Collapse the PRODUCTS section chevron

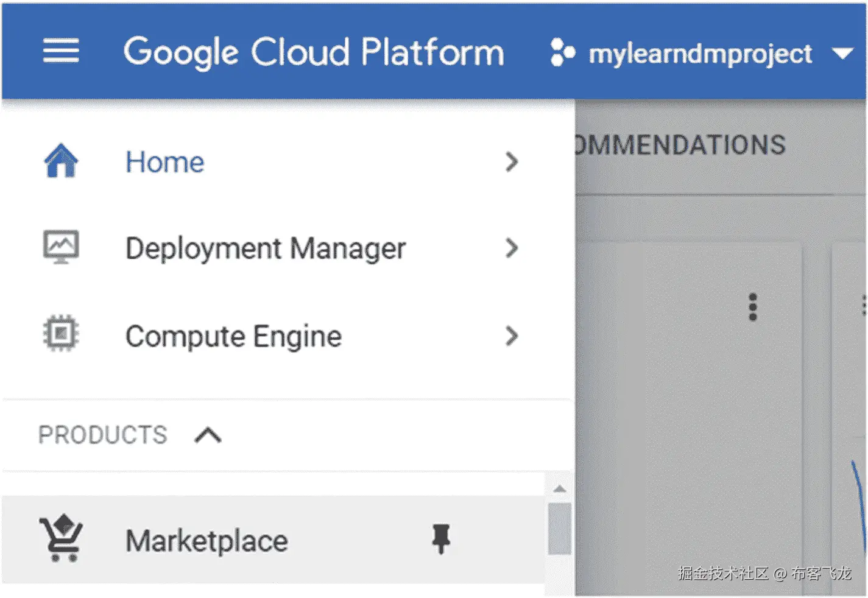tap(208, 435)
